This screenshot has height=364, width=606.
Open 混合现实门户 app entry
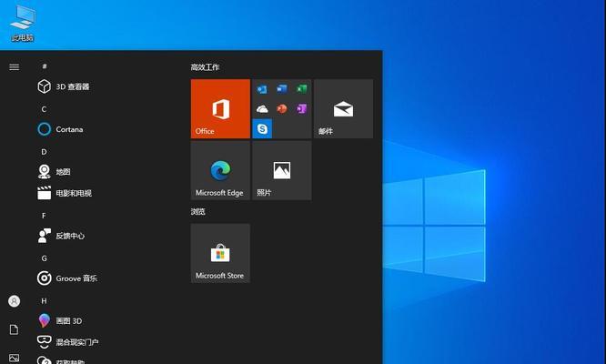pyautogui.click(x=68, y=342)
